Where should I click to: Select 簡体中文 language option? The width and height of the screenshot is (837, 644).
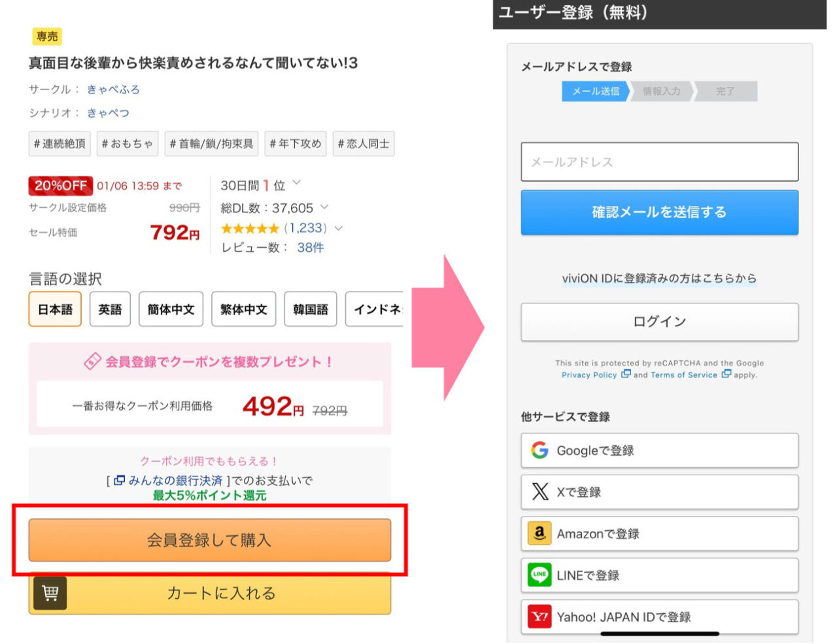pos(171,309)
